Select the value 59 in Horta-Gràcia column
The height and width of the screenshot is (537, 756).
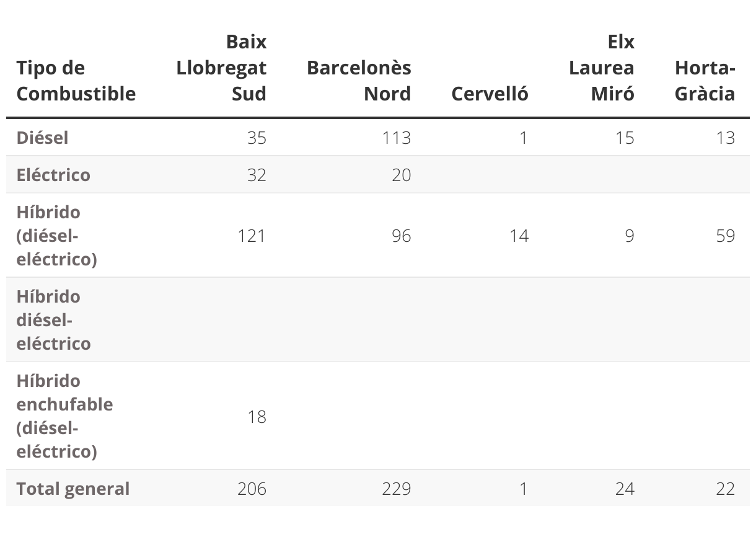(x=725, y=236)
